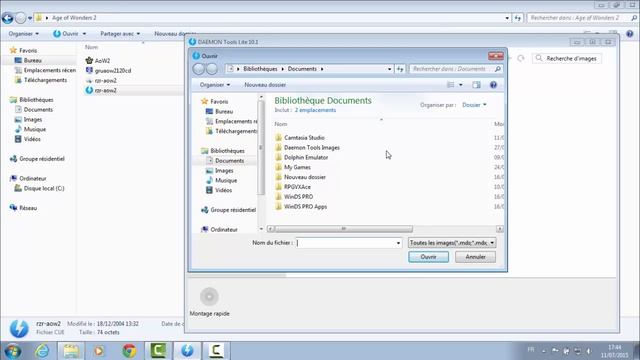640x360 pixels.
Task: Click Bibliothèques in dialog breadcrumb
Action: point(260,69)
